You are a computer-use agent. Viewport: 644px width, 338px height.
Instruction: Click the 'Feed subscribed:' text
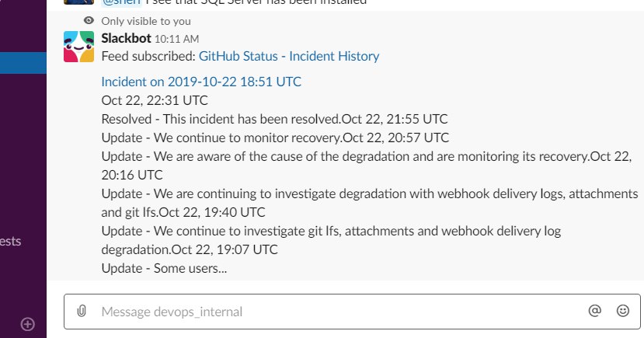click(148, 56)
